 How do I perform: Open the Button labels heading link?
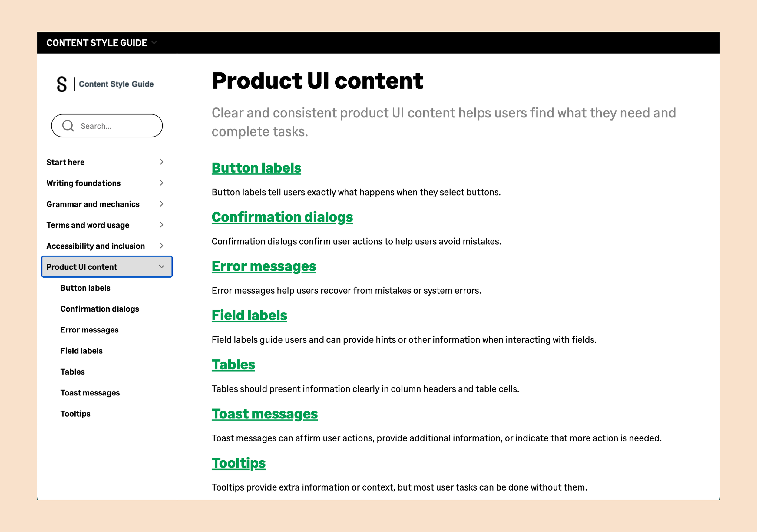pos(256,168)
